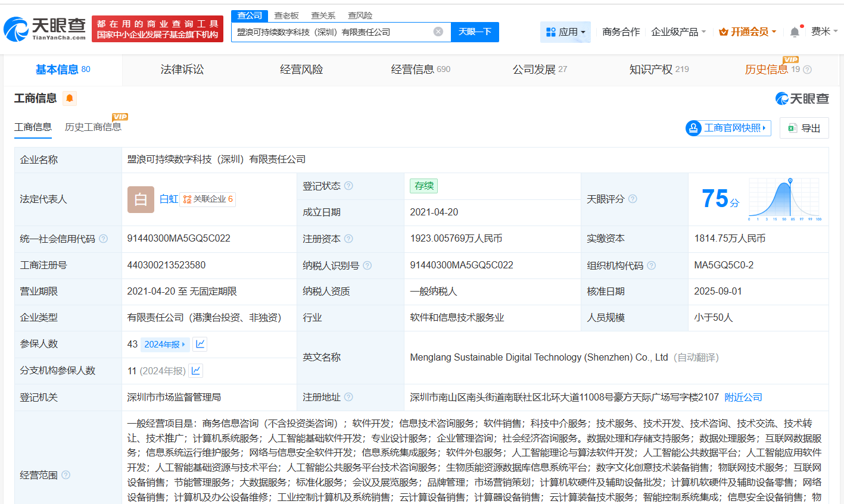844x504 pixels.
Task: Open trend chart icon for 分支机构参保人数
Action: coord(196,371)
